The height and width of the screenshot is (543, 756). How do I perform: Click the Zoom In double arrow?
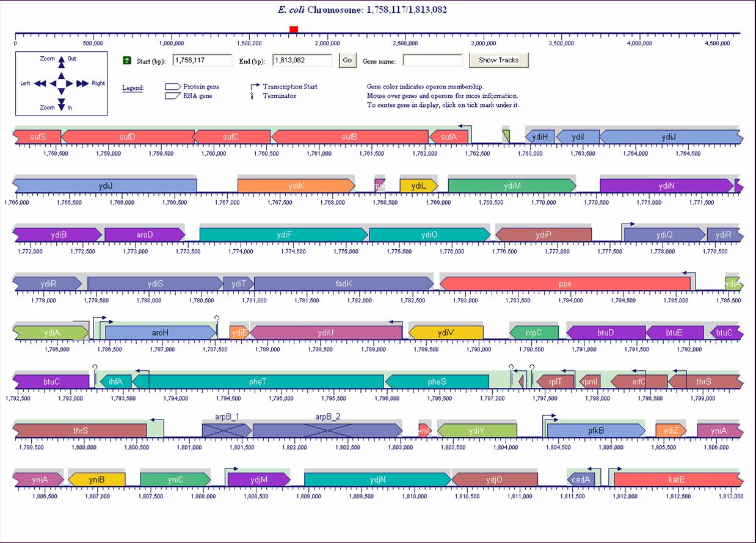tap(61, 105)
